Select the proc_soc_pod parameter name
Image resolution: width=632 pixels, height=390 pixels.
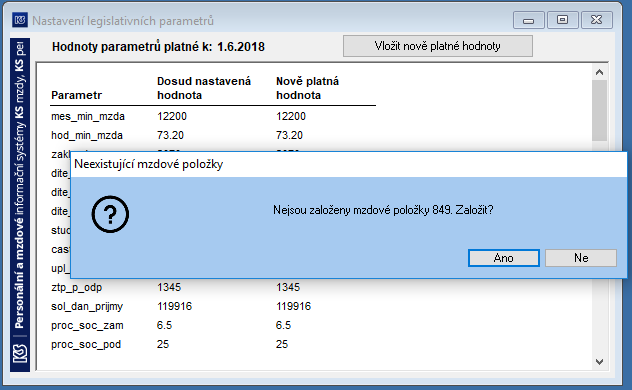[86, 344]
